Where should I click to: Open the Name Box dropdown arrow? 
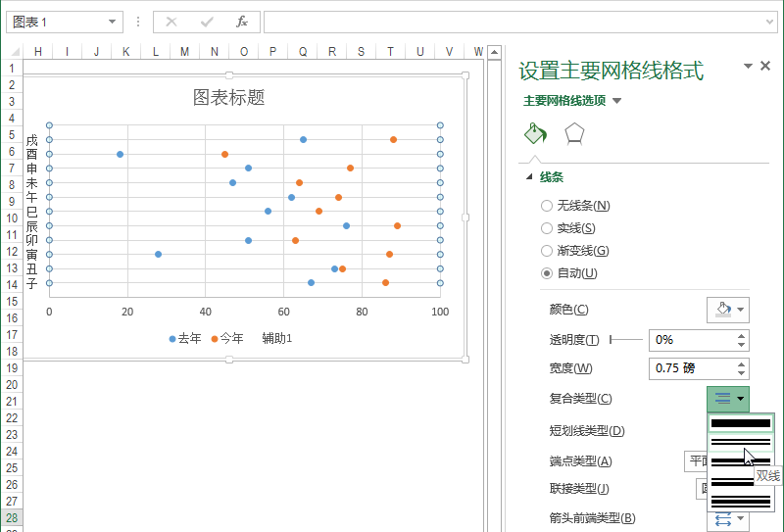[112, 22]
